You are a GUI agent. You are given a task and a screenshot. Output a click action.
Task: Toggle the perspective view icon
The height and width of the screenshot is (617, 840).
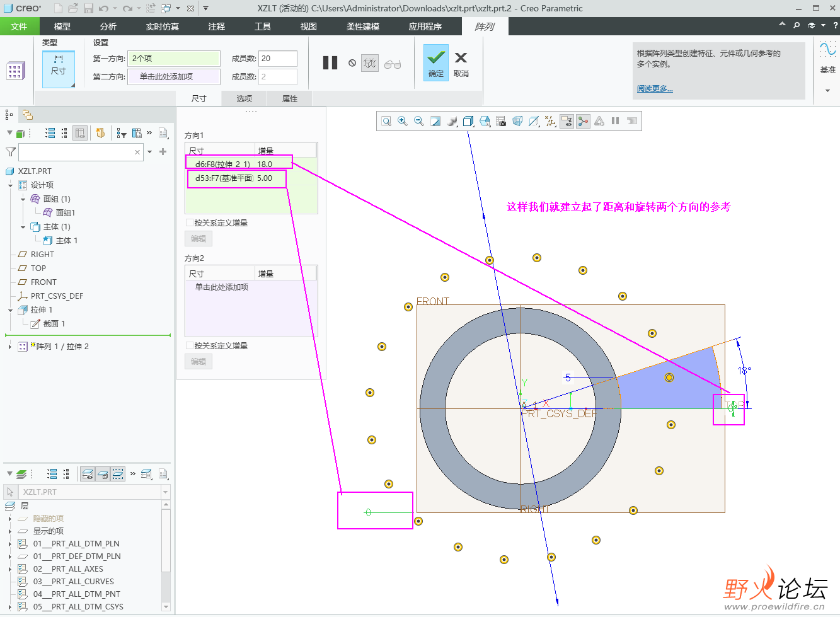[517, 121]
